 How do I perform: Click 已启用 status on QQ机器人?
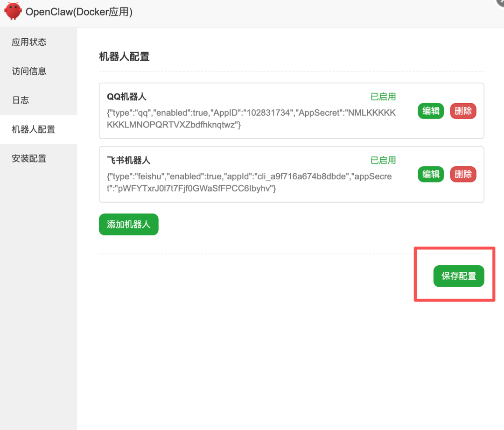coord(383,97)
